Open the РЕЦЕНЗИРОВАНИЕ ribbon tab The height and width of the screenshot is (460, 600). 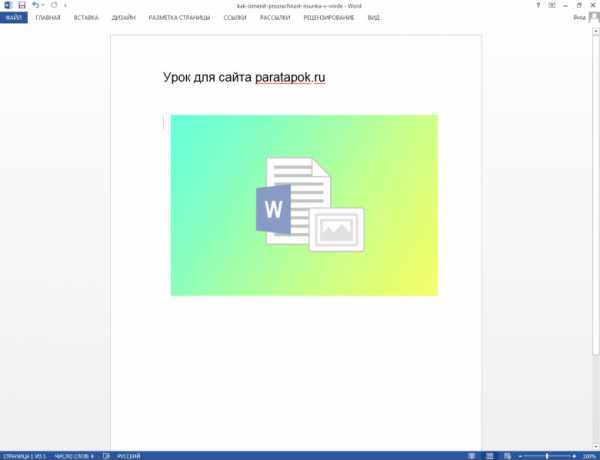point(329,18)
